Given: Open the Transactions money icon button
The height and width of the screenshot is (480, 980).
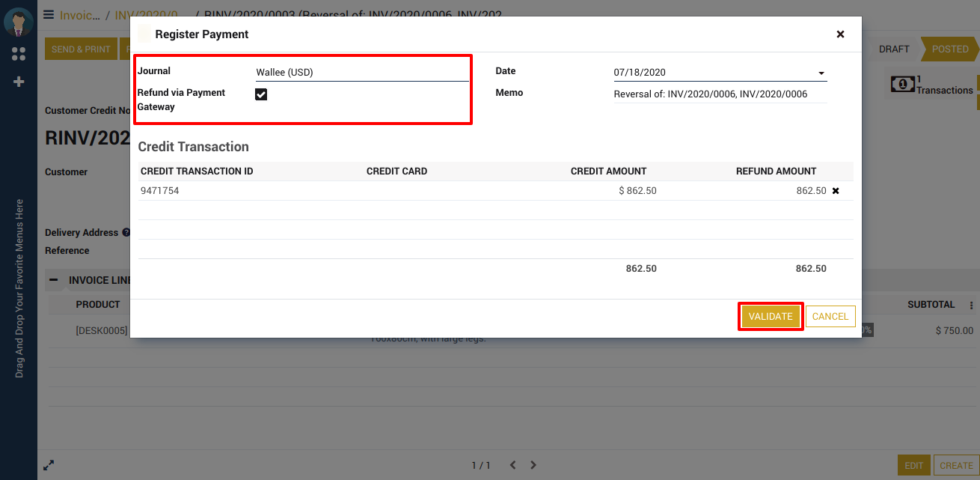Looking at the screenshot, I should coord(903,84).
